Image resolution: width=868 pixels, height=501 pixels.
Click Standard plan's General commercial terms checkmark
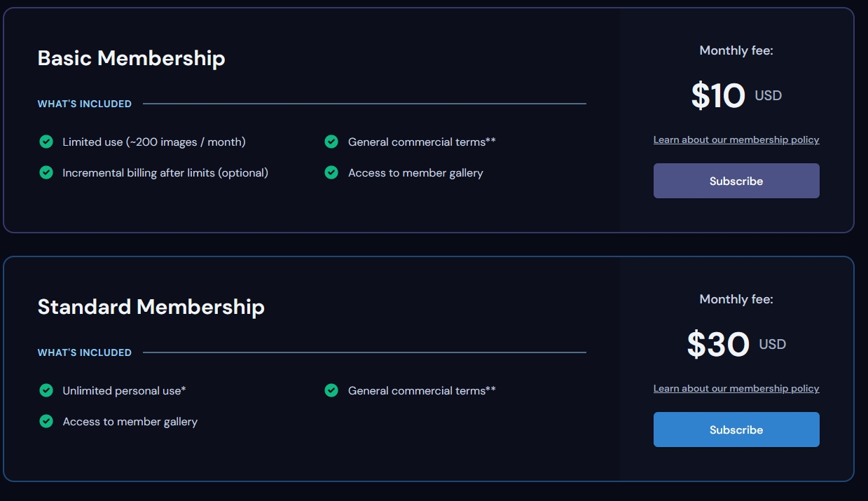(331, 391)
